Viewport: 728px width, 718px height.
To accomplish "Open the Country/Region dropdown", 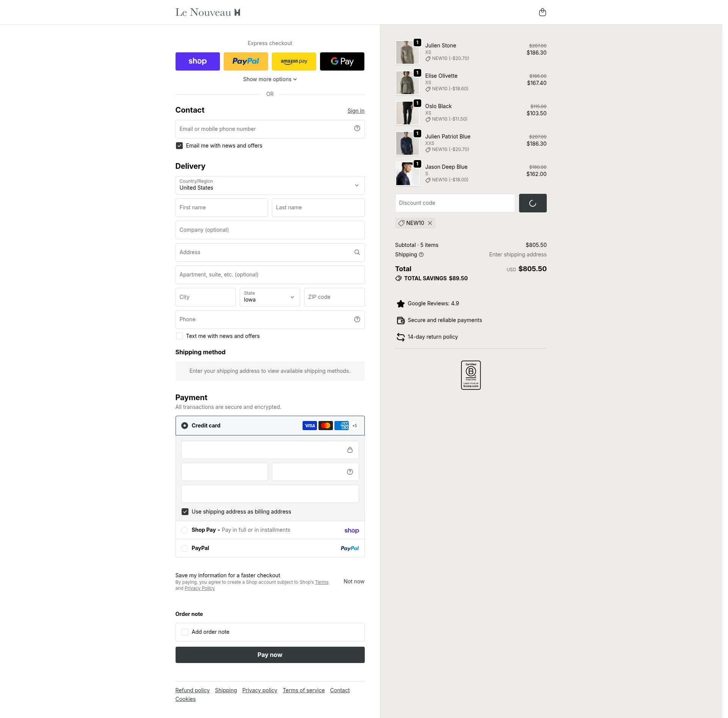I will point(270,185).
